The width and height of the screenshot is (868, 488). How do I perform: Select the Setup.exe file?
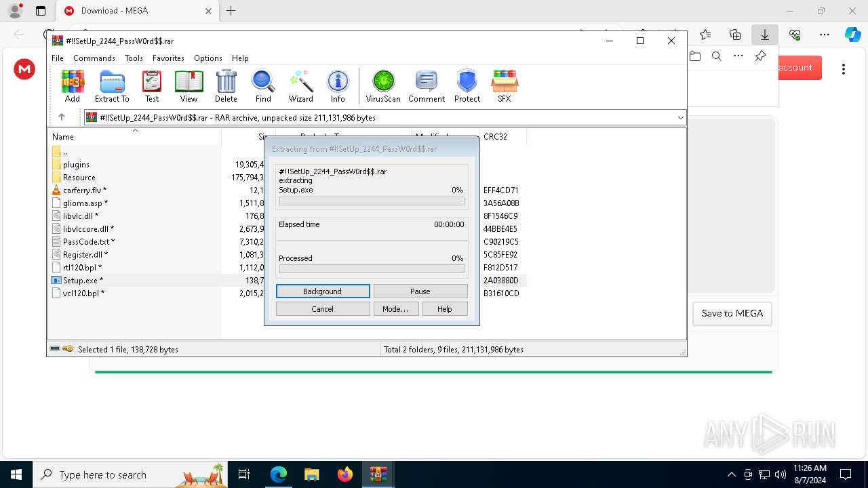[x=83, y=281]
